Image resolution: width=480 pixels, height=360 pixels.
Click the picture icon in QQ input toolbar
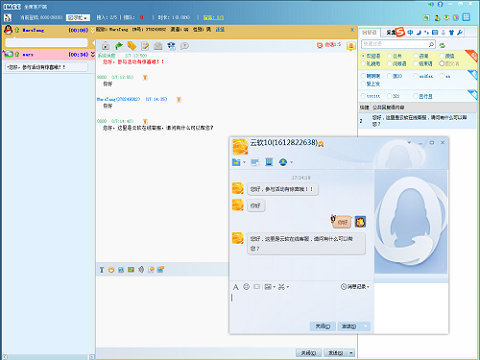pyautogui.click(x=268, y=287)
